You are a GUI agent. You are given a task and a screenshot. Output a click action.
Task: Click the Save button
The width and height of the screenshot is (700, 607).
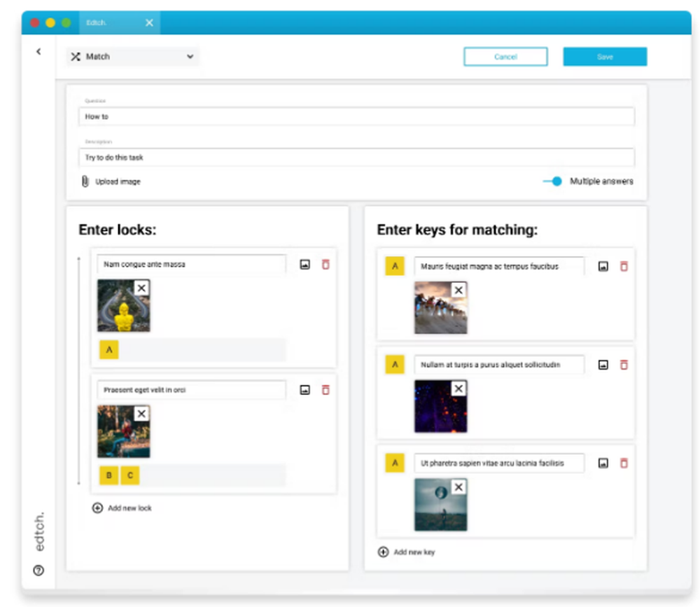point(604,57)
